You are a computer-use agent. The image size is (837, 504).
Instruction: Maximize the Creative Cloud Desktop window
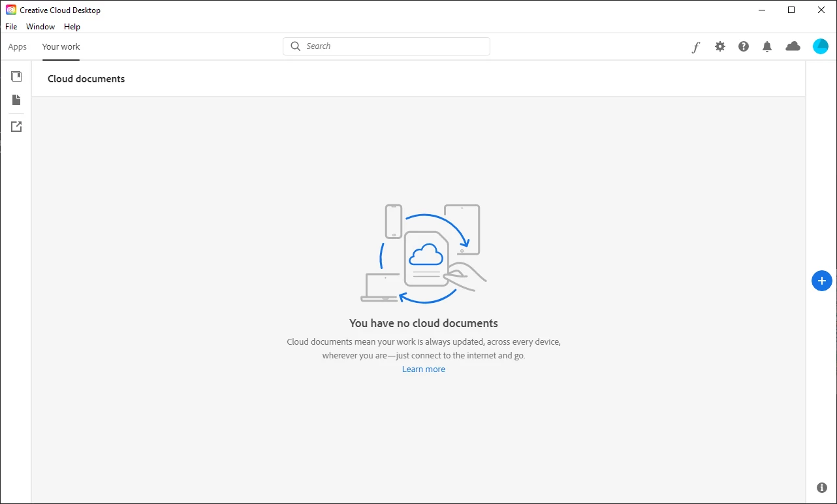pyautogui.click(x=791, y=10)
